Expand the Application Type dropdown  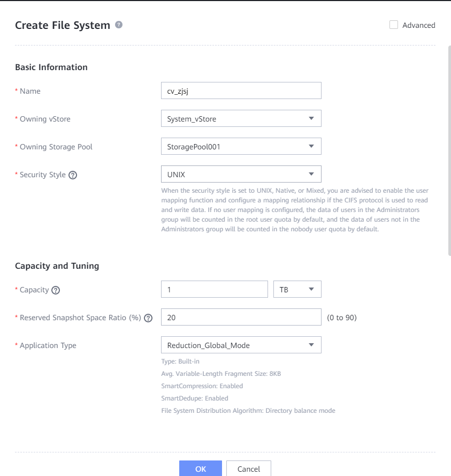click(x=241, y=345)
